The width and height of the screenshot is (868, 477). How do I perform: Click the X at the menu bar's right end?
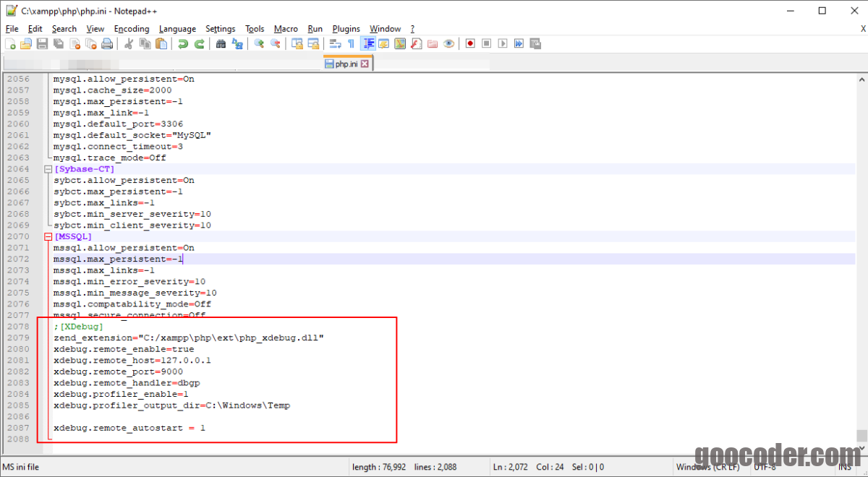point(863,29)
